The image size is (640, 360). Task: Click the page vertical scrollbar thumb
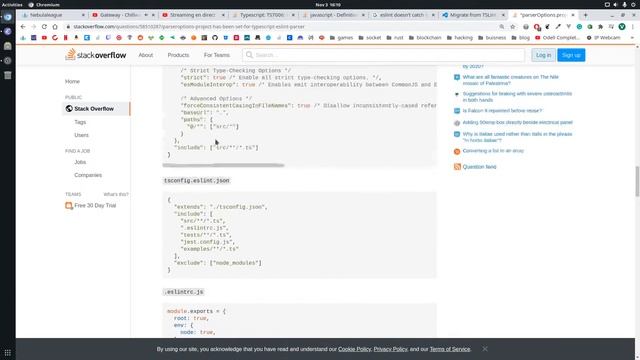coord(637,181)
